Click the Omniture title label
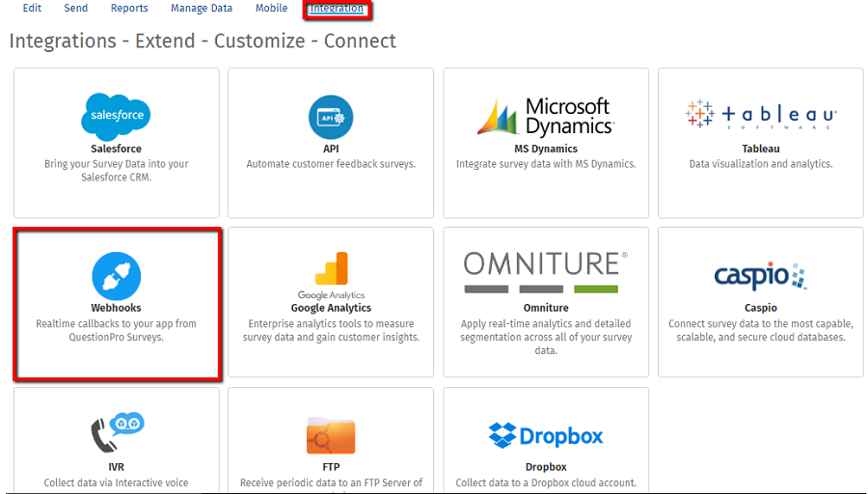Screen dimensions: 868x494 [x=546, y=308]
